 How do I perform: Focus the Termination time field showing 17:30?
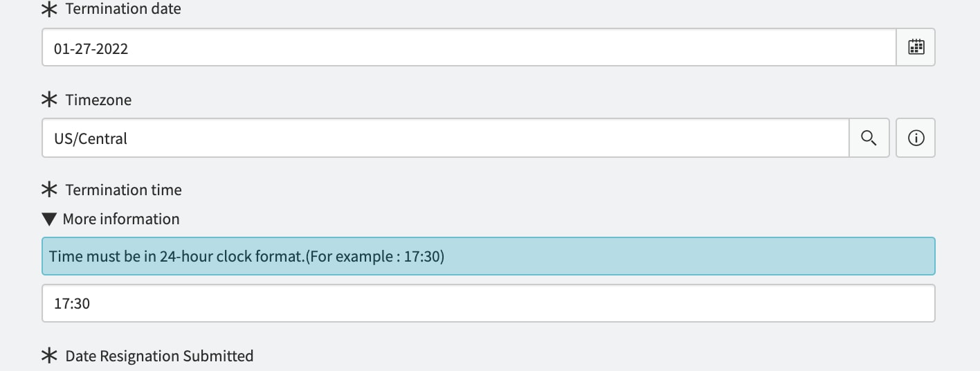click(x=489, y=303)
